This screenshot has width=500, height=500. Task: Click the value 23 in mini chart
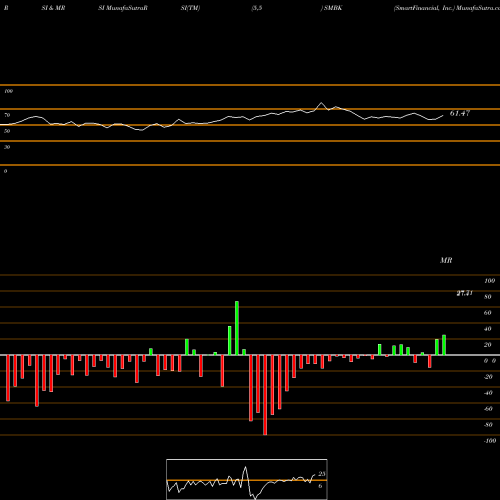pos(322,474)
